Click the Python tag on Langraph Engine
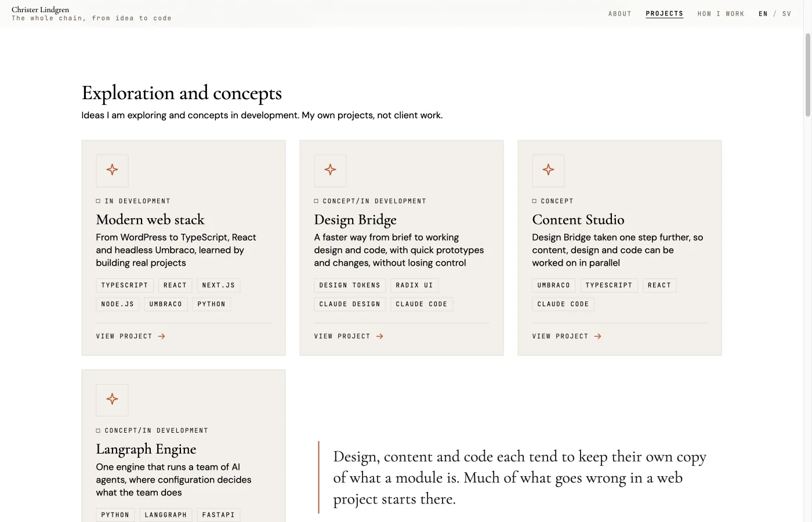This screenshot has width=812, height=522. coord(115,515)
